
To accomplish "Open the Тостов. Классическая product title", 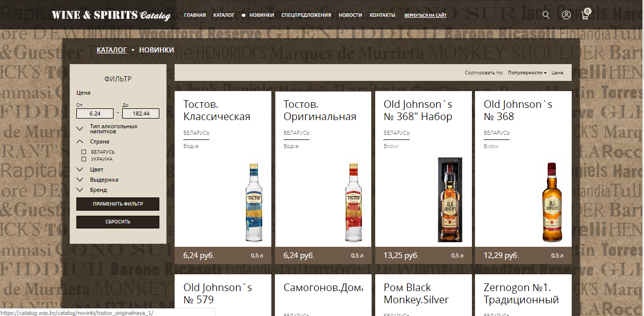I will click(x=217, y=110).
